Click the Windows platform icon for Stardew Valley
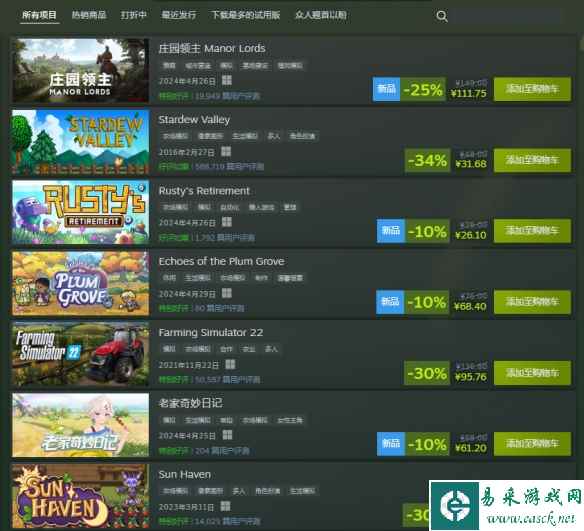The height and width of the screenshot is (531, 584). coord(226,151)
